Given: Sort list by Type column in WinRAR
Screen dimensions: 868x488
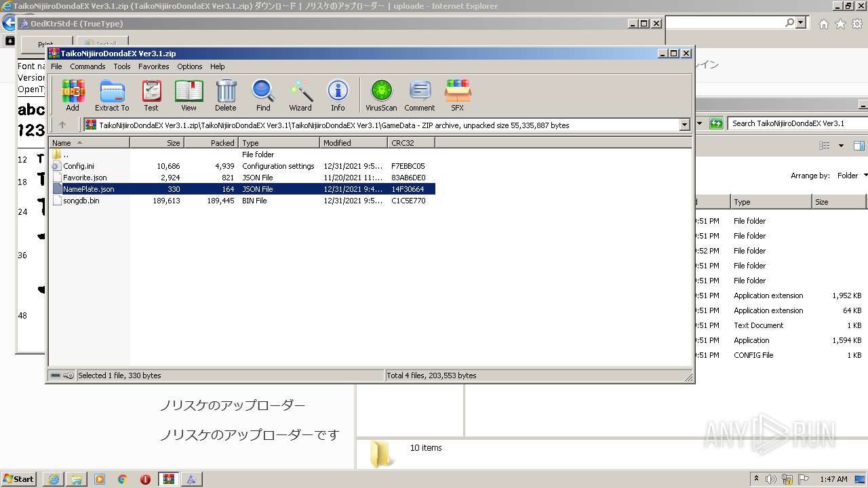Looking at the screenshot, I should (279, 143).
